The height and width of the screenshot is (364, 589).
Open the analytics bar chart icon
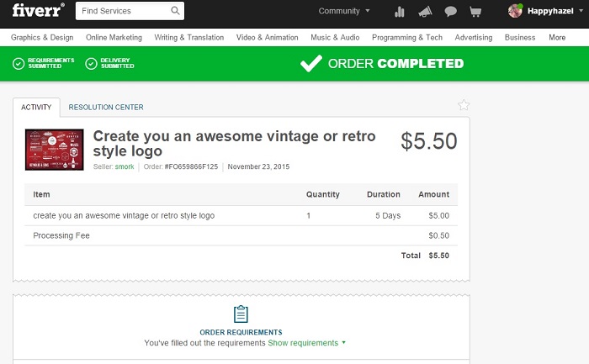tap(400, 12)
